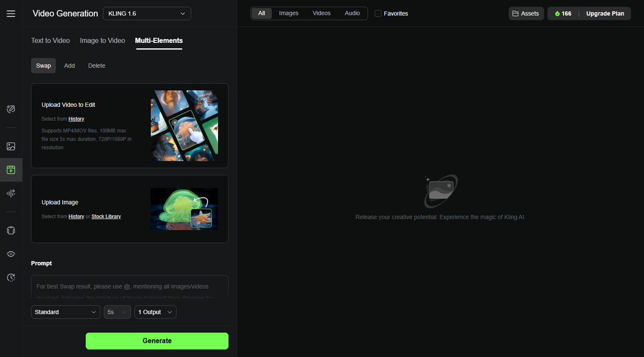Click the clock-style icon at sidebar bottom

pos(11,278)
